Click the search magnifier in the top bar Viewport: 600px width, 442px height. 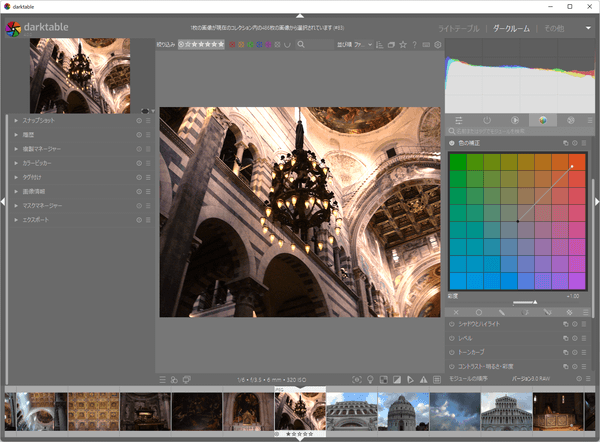tap(301, 45)
